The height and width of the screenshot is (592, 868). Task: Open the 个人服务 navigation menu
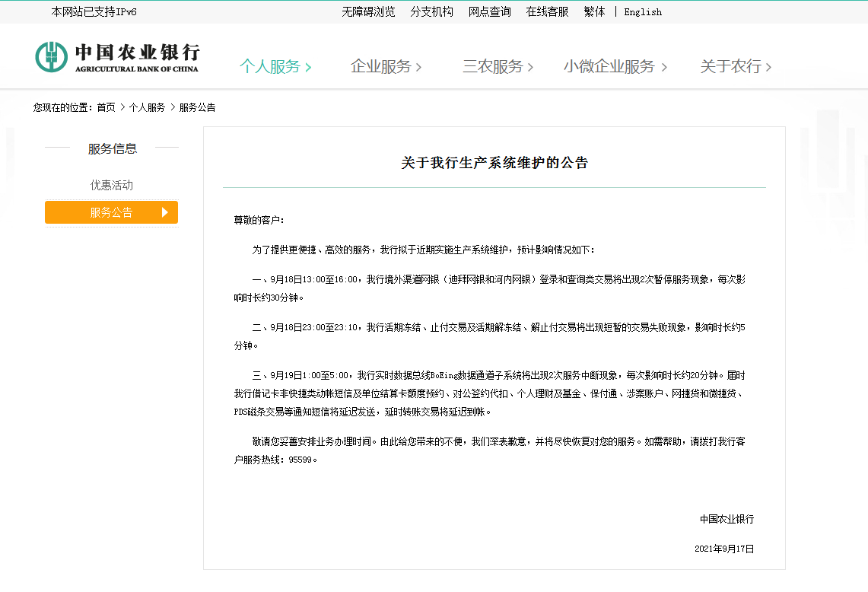point(271,67)
